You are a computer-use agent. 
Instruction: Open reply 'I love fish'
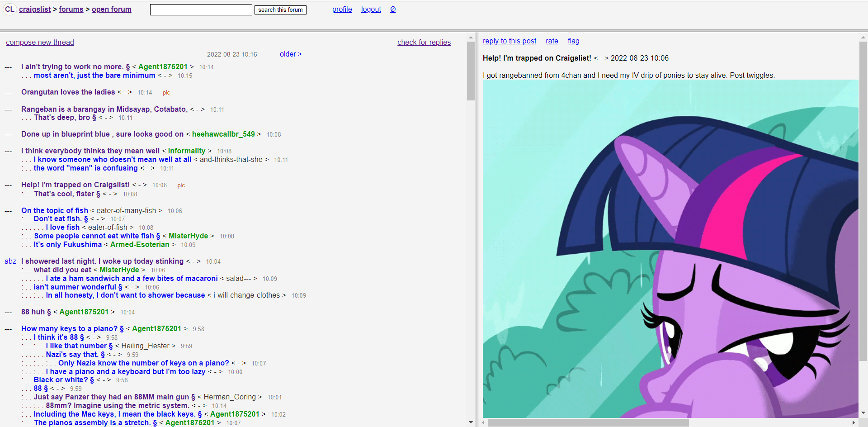pyautogui.click(x=63, y=227)
